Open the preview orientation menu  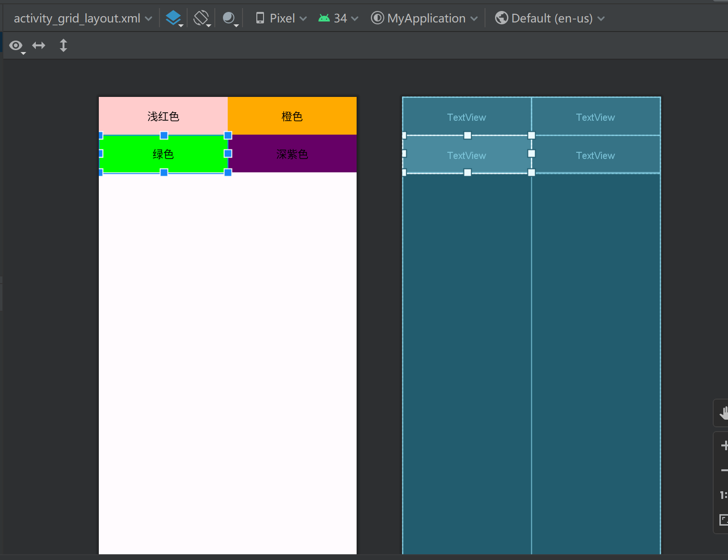pyautogui.click(x=202, y=18)
